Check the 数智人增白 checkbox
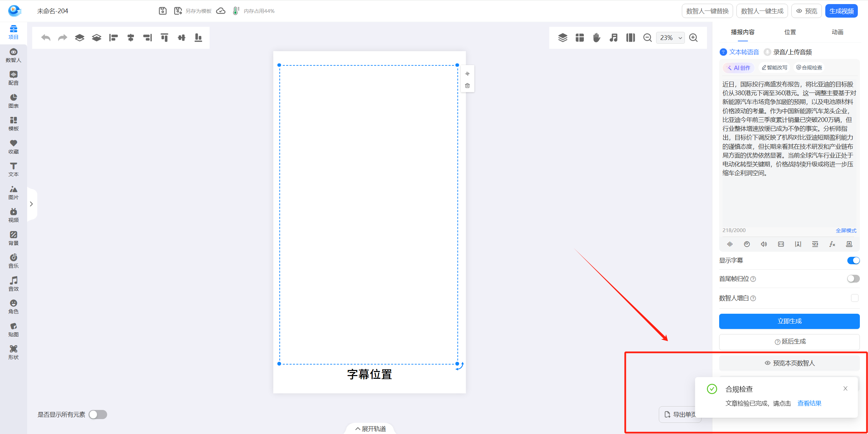Image resolution: width=868 pixels, height=434 pixels. click(x=854, y=298)
